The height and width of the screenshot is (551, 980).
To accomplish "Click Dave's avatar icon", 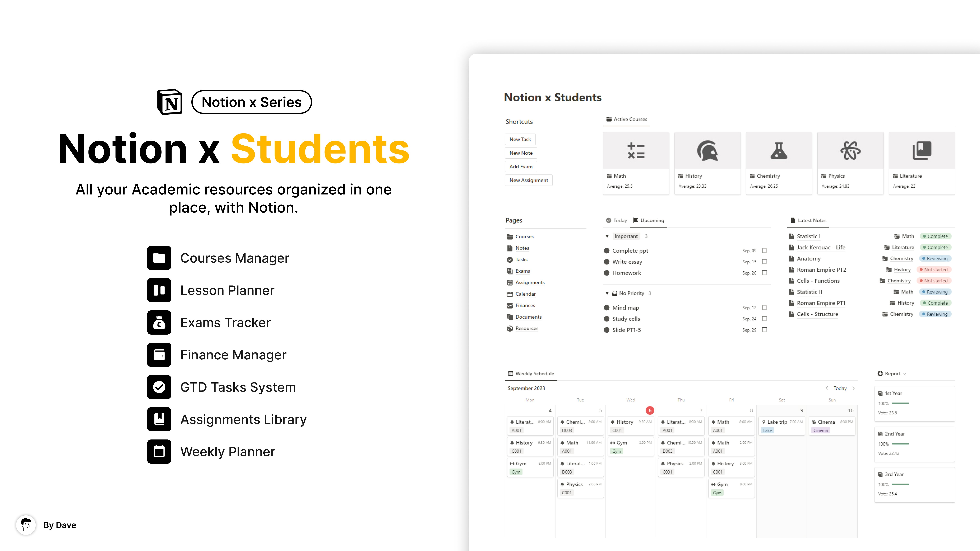I will tap(26, 525).
